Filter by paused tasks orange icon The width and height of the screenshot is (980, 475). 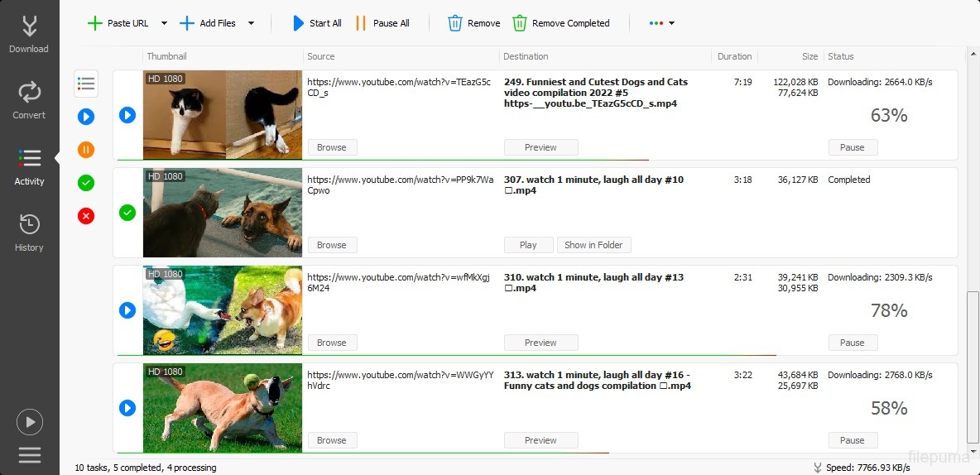pyautogui.click(x=86, y=150)
